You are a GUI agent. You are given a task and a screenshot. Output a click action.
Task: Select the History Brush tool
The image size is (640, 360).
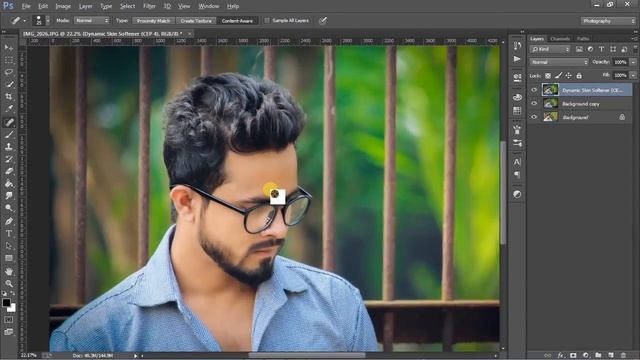click(9, 159)
